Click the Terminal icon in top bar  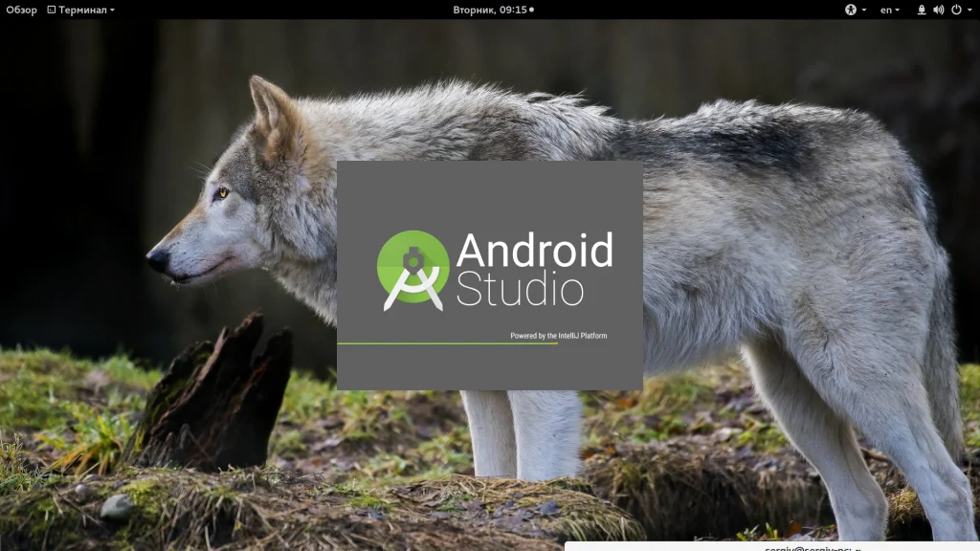tap(52, 10)
